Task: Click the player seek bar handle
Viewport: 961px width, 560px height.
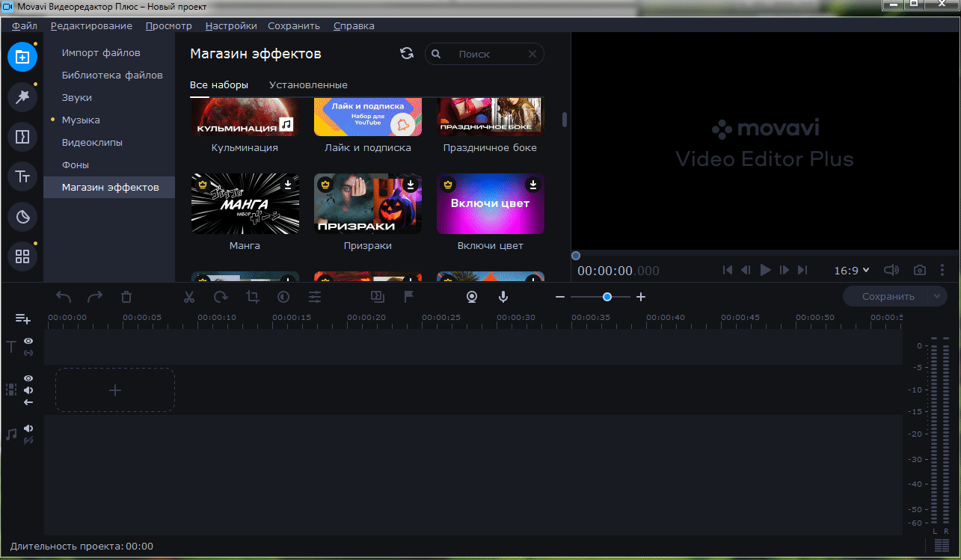Action: tap(576, 256)
